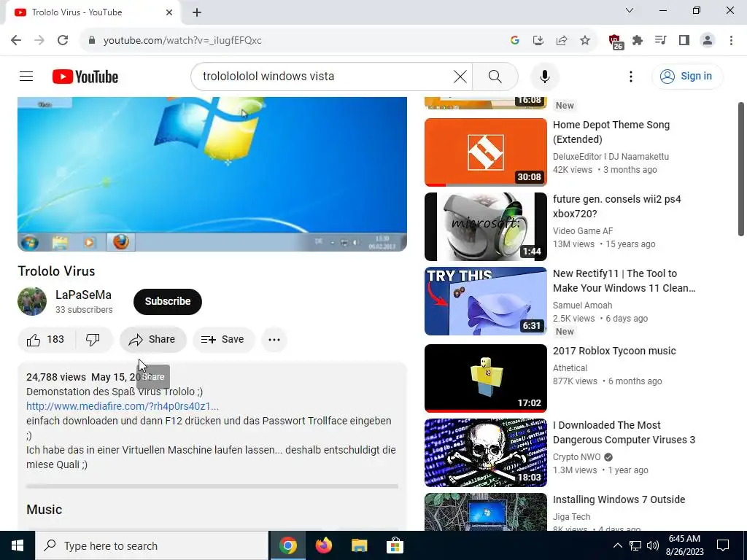Toggle Chrome side panel
Screen dimensions: 747x560
684,41
